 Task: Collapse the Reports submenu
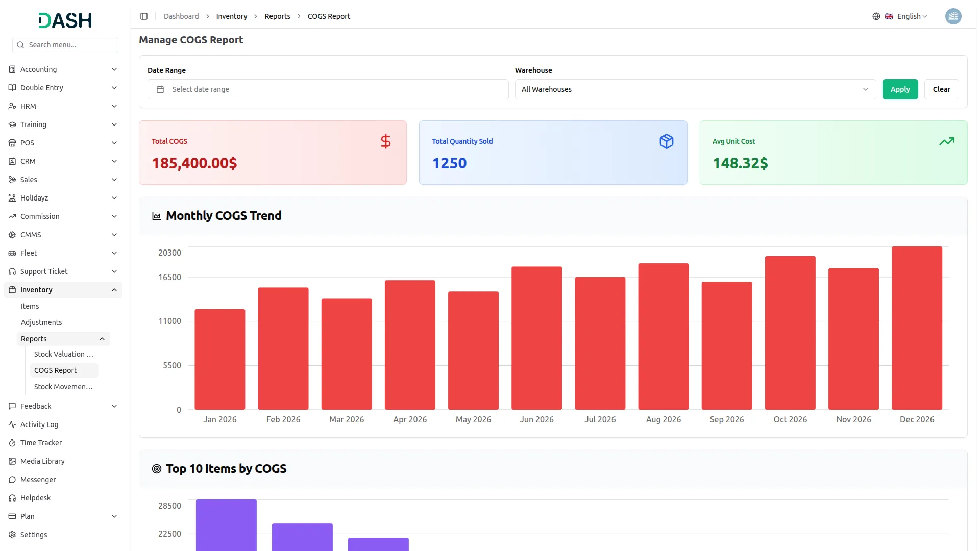(x=102, y=339)
